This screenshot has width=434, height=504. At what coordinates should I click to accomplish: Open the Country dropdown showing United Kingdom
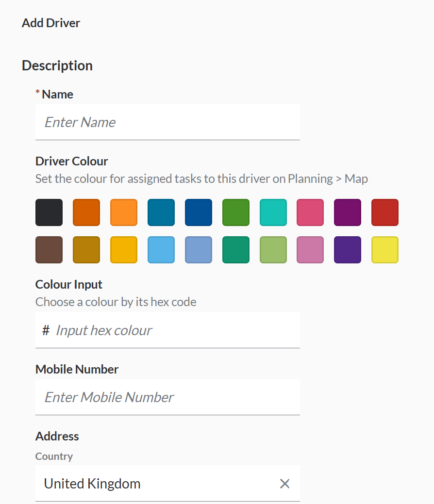[x=155, y=484]
